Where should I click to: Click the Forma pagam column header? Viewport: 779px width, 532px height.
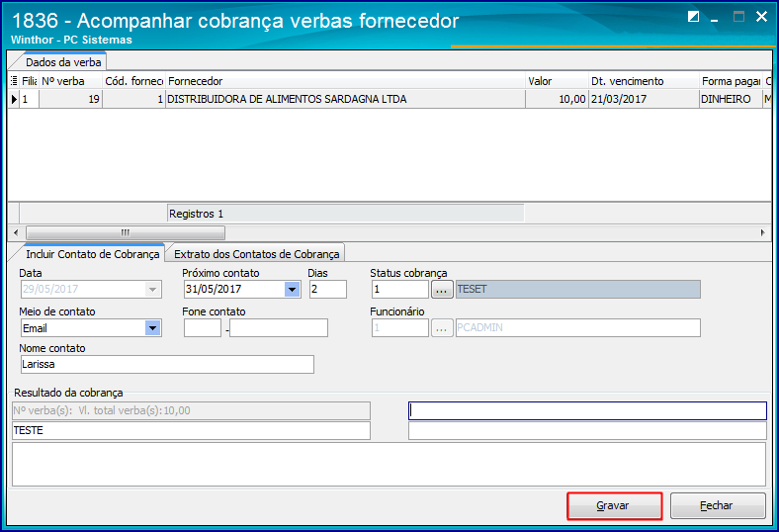(731, 81)
